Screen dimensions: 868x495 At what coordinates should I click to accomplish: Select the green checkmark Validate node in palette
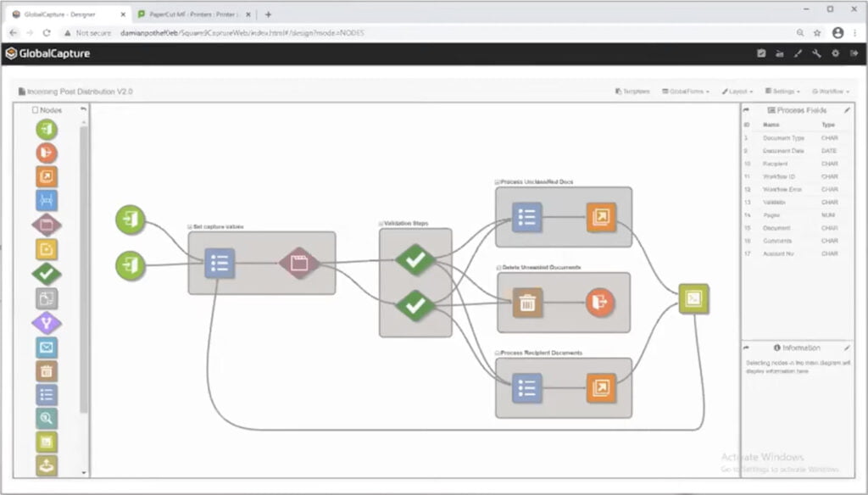47,274
